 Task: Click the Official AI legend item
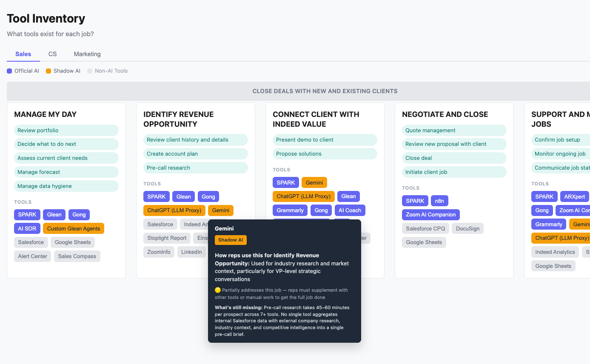[x=23, y=71]
